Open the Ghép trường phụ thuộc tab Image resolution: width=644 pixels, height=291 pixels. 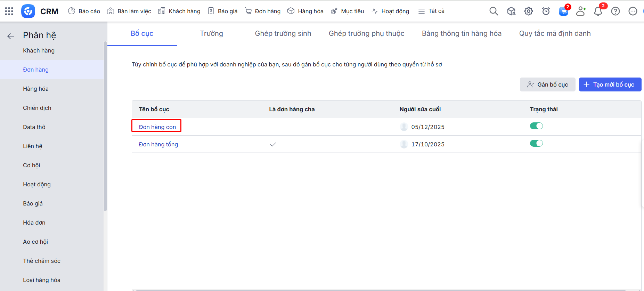tap(366, 33)
